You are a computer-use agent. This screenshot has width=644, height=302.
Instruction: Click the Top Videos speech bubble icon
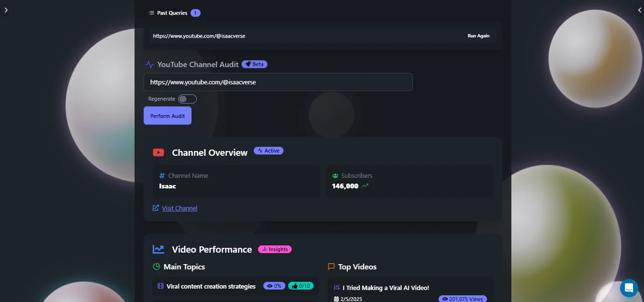pos(331,267)
